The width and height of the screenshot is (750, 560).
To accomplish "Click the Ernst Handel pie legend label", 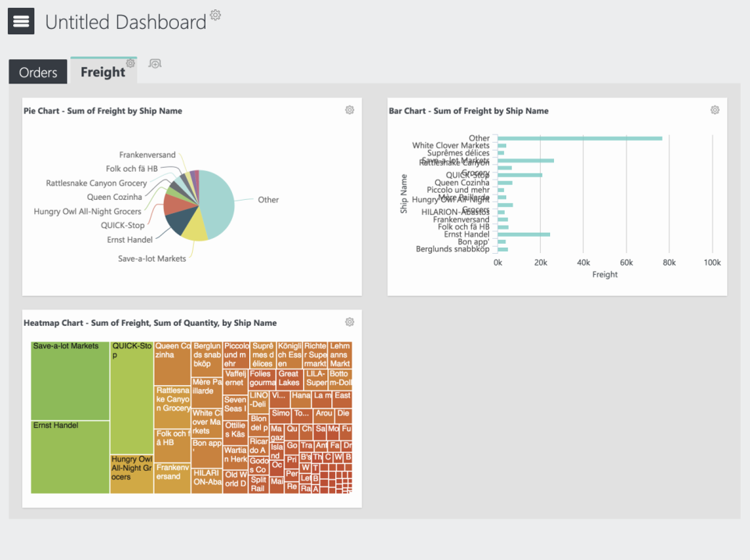I will pyautogui.click(x=129, y=240).
